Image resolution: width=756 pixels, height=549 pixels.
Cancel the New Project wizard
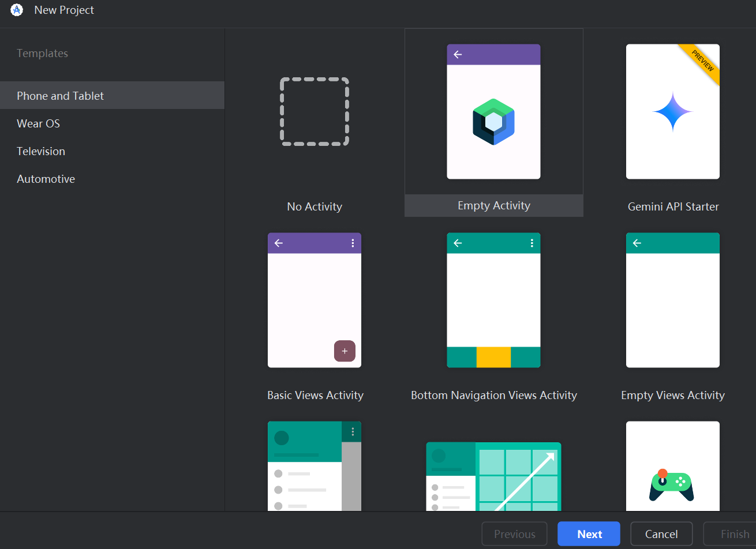click(x=661, y=534)
